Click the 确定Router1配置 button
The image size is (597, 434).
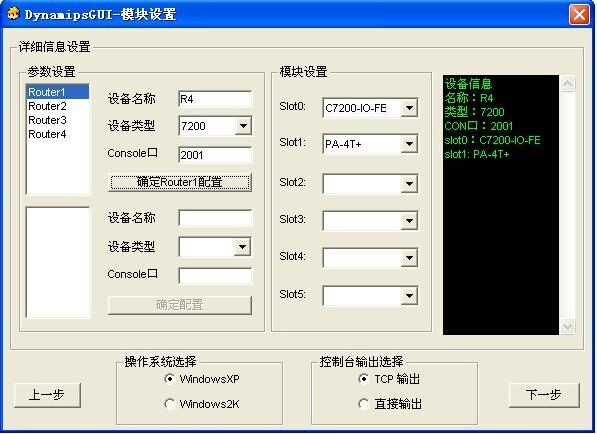coord(180,182)
